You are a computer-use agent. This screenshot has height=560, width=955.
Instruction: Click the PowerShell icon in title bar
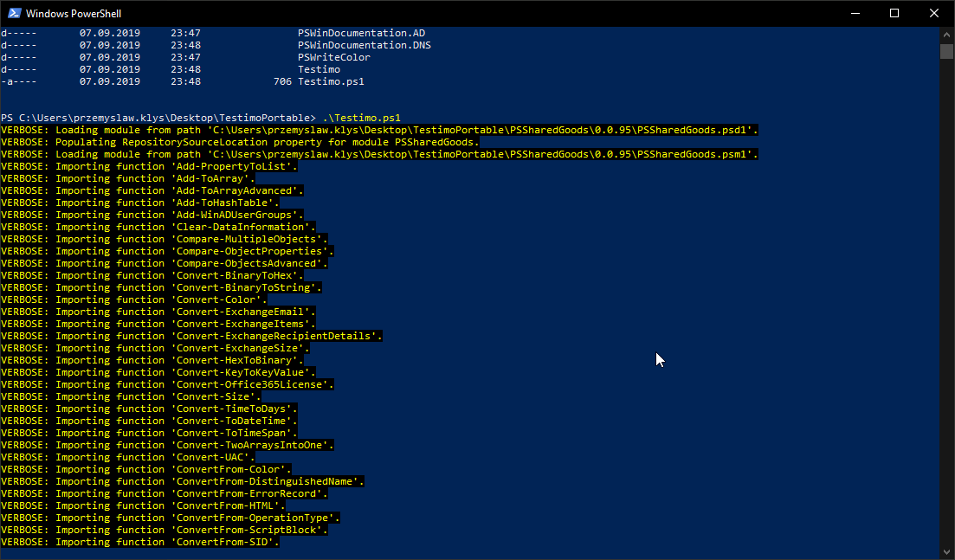point(13,13)
